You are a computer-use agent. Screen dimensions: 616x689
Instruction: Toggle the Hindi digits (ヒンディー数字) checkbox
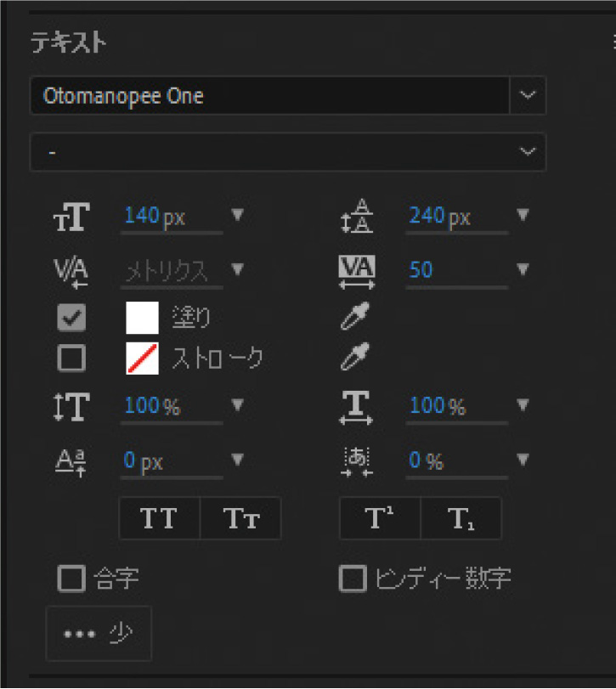click(x=353, y=579)
